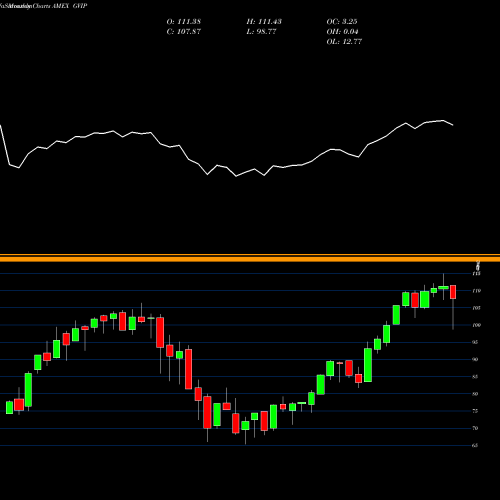Image resolution: width=500 pixels, height=500 pixels.
Task: Click the 75 price axis label
Action: click(x=475, y=411)
